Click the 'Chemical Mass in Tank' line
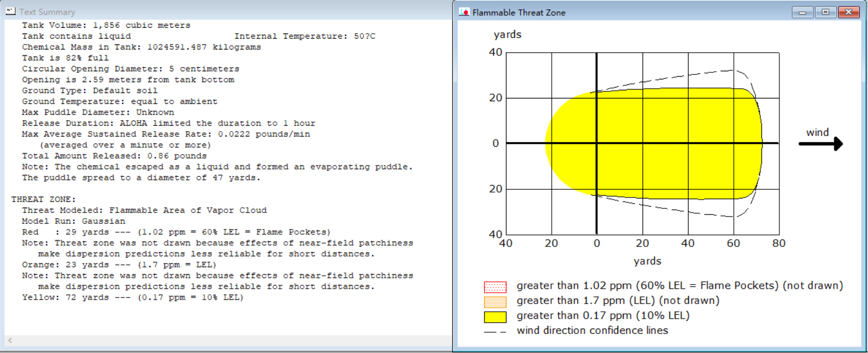This screenshot has width=868, height=353. [141, 47]
